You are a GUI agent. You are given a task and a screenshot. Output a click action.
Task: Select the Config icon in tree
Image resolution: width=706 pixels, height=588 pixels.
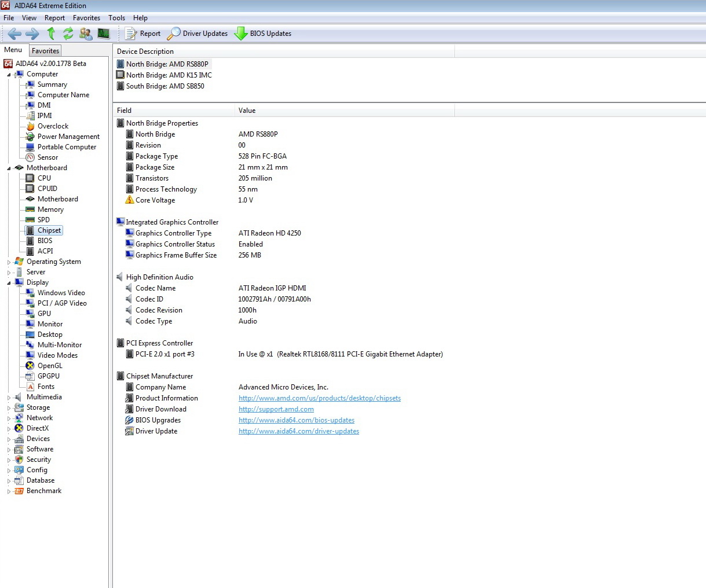point(19,470)
